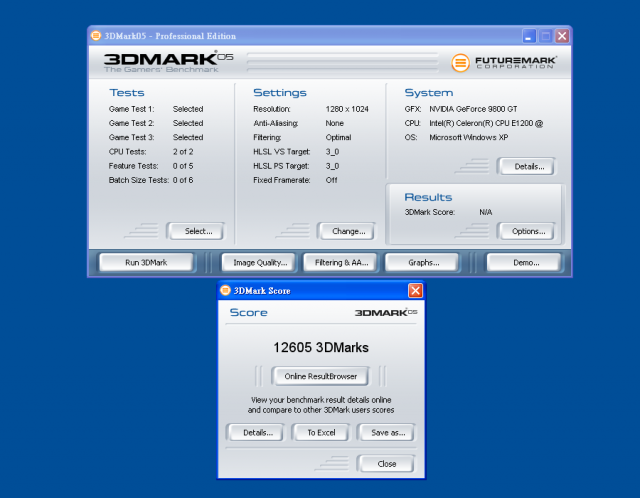The width and height of the screenshot is (640, 498).
Task: Click the System section heading
Action: pos(429,93)
